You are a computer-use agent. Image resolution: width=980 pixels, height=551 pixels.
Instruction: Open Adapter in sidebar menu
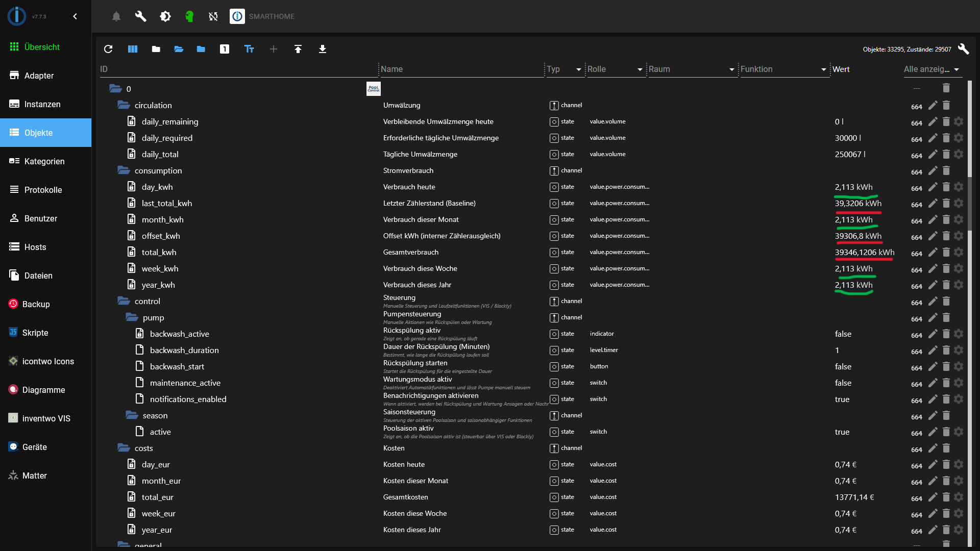39,76
